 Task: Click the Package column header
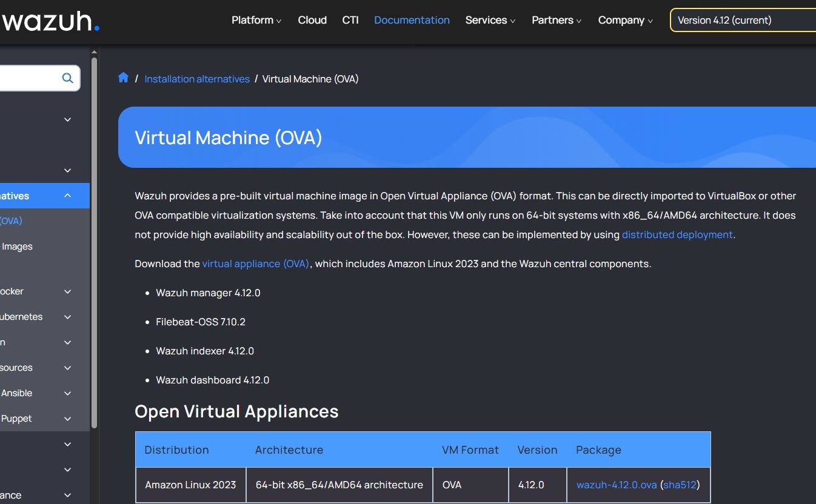[598, 449]
